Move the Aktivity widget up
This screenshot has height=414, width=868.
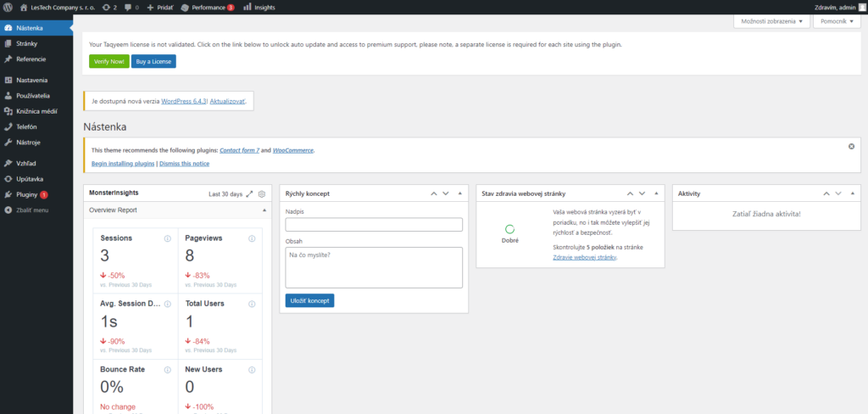[826, 193]
